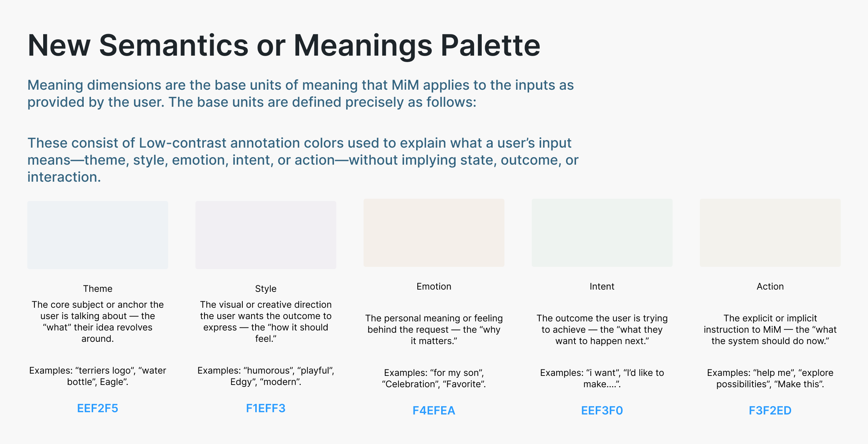Click the Theme examples text about terriers logo

pos(98,376)
